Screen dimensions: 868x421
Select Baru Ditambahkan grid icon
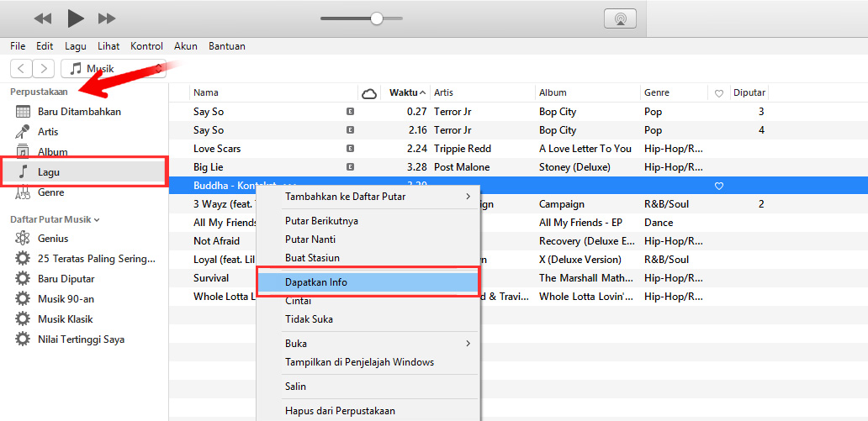(x=23, y=111)
